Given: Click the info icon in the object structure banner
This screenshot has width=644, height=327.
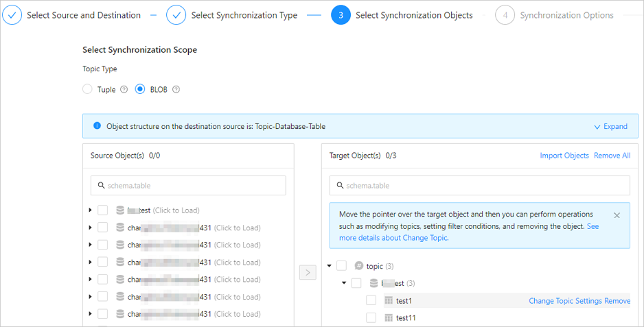Looking at the screenshot, I should (x=97, y=126).
